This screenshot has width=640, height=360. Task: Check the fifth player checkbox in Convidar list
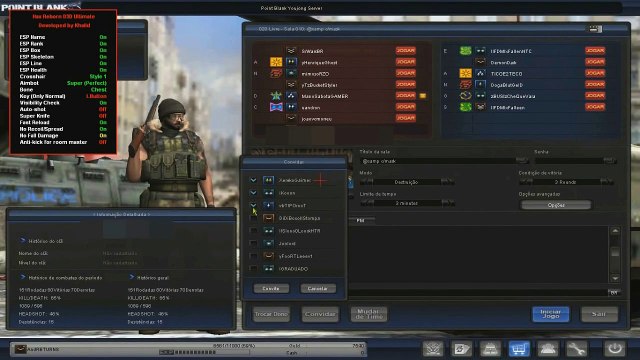[253, 231]
